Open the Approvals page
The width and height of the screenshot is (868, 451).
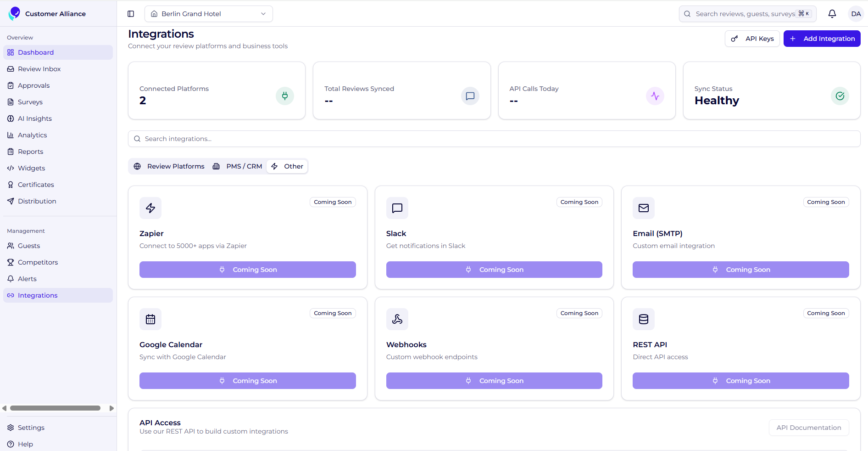[x=58, y=85]
